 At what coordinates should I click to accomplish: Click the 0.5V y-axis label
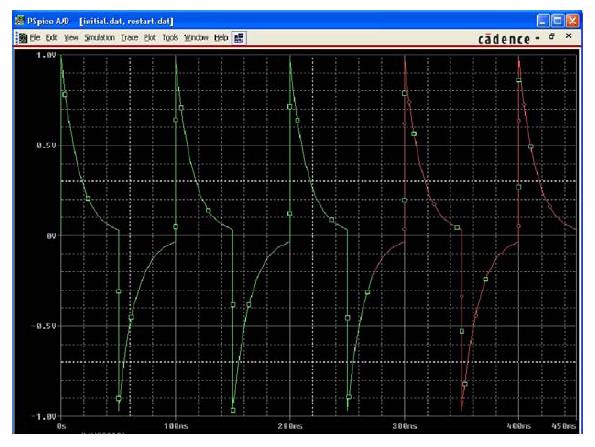[x=47, y=145]
